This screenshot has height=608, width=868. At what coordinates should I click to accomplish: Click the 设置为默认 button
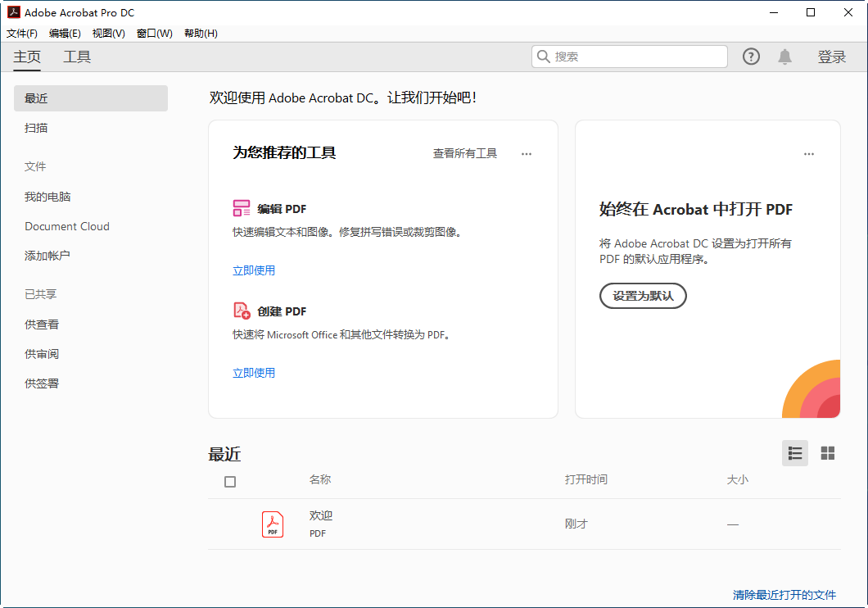click(x=644, y=296)
